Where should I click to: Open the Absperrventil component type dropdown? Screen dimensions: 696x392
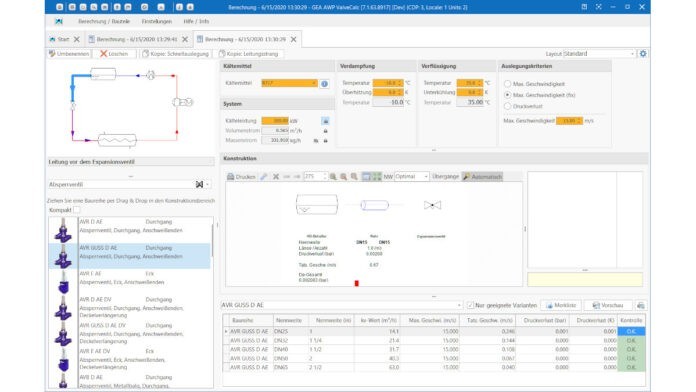129,184
